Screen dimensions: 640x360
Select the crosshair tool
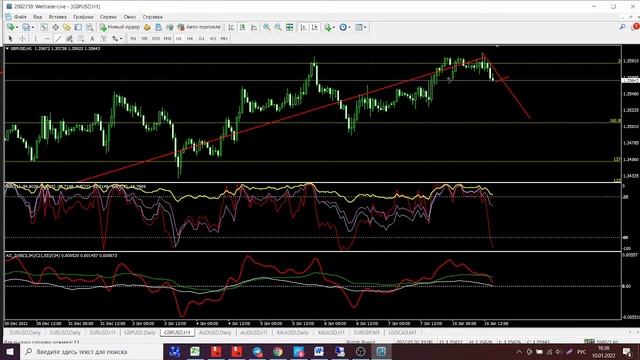[x=22, y=38]
